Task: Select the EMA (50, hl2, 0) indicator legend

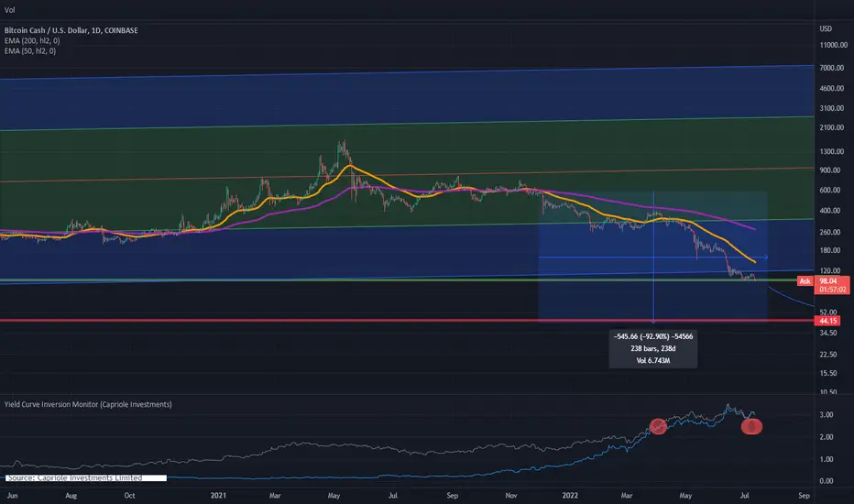Action: pos(30,51)
